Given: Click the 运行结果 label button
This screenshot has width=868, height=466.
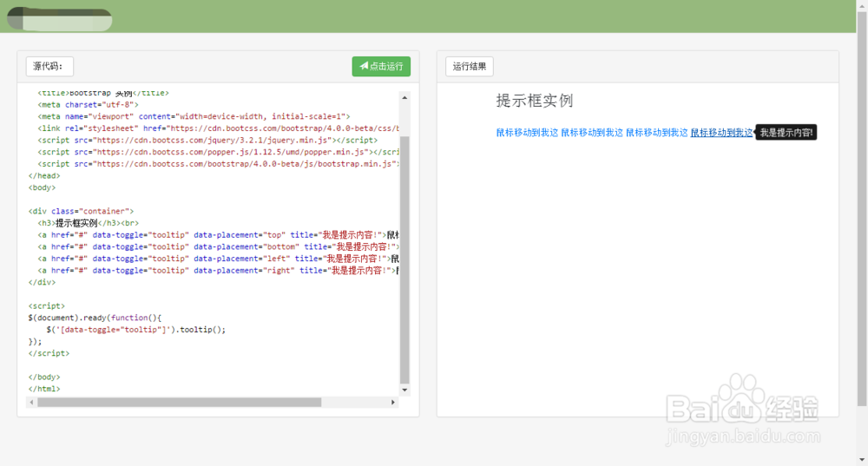Looking at the screenshot, I should click(x=470, y=67).
